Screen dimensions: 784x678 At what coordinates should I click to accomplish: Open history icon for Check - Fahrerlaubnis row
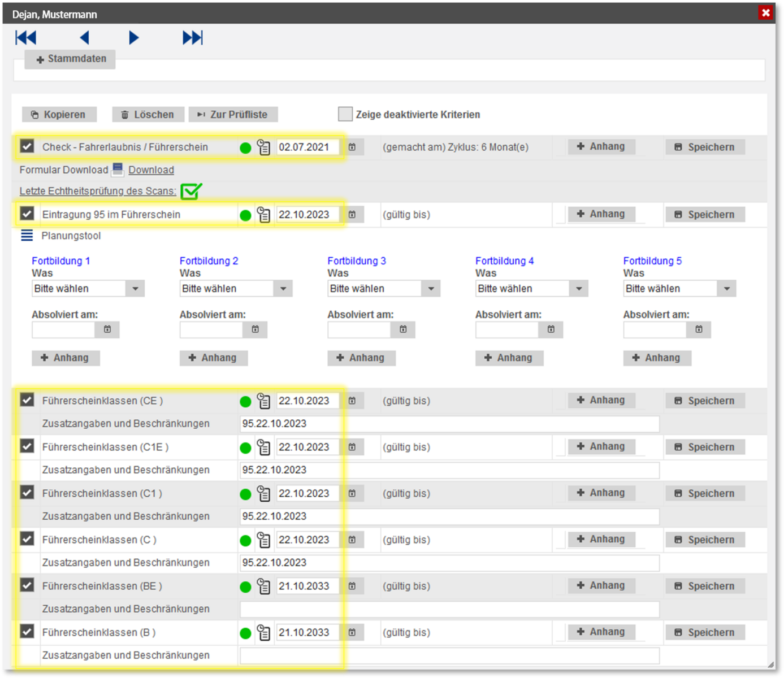(263, 147)
